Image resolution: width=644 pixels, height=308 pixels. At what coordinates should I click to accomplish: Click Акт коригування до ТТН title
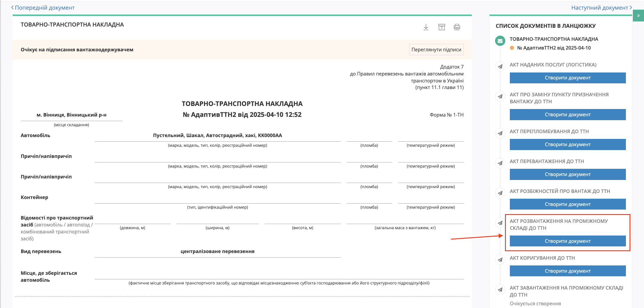point(542,258)
